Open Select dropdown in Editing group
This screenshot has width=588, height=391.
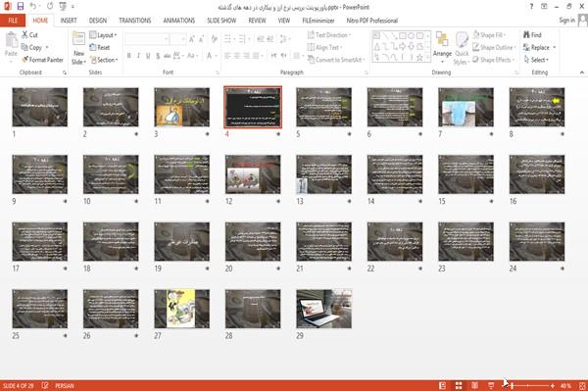coord(536,60)
